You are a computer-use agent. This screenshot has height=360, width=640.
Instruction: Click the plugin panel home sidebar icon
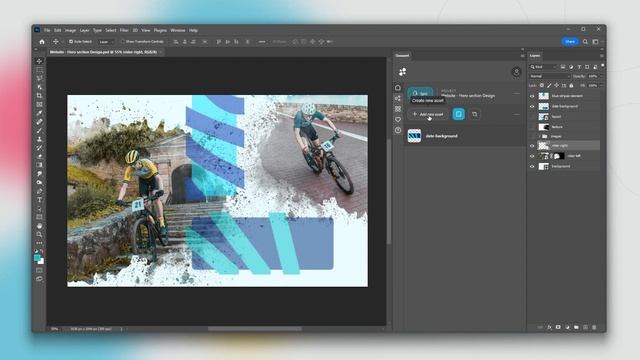point(398,88)
